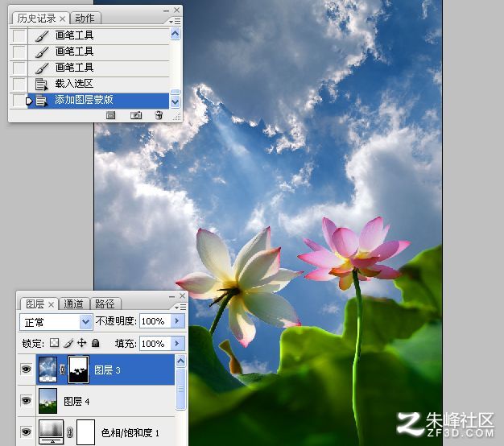Minimize the Layers panel
504x446 pixels.
coord(172,296)
